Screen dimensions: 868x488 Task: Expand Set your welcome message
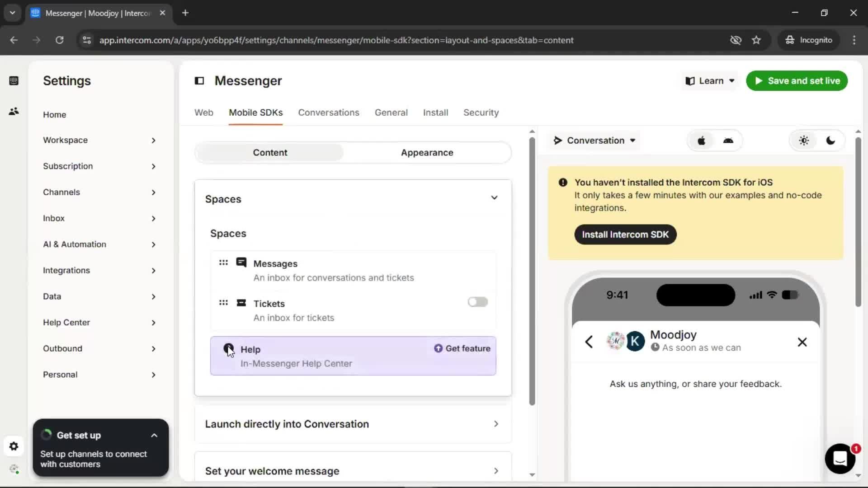353,470
